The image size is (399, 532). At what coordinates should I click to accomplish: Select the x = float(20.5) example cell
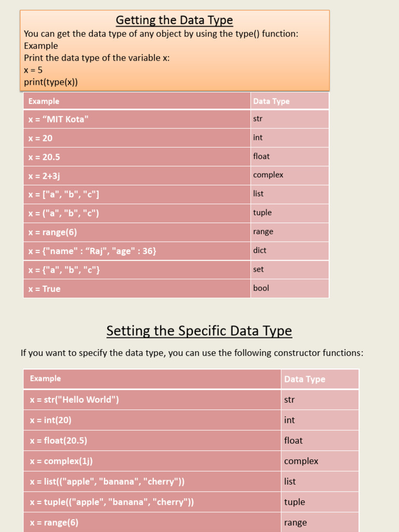tap(152, 441)
